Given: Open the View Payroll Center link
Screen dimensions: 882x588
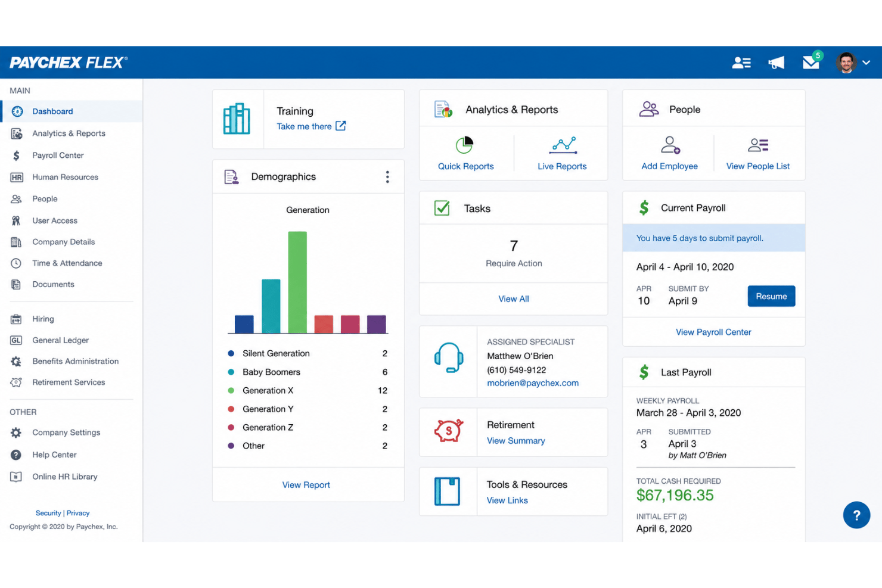Looking at the screenshot, I should pyautogui.click(x=713, y=332).
